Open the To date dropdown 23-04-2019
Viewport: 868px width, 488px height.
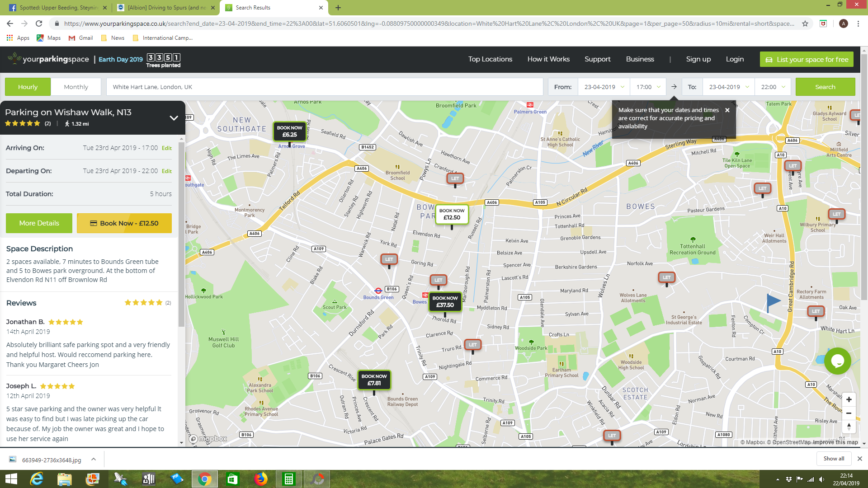click(x=728, y=87)
